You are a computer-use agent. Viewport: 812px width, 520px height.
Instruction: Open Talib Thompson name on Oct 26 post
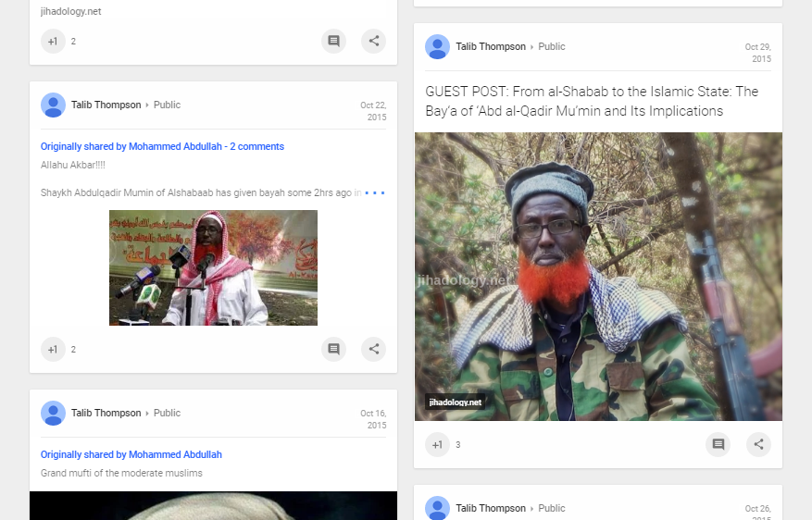pyautogui.click(x=491, y=508)
